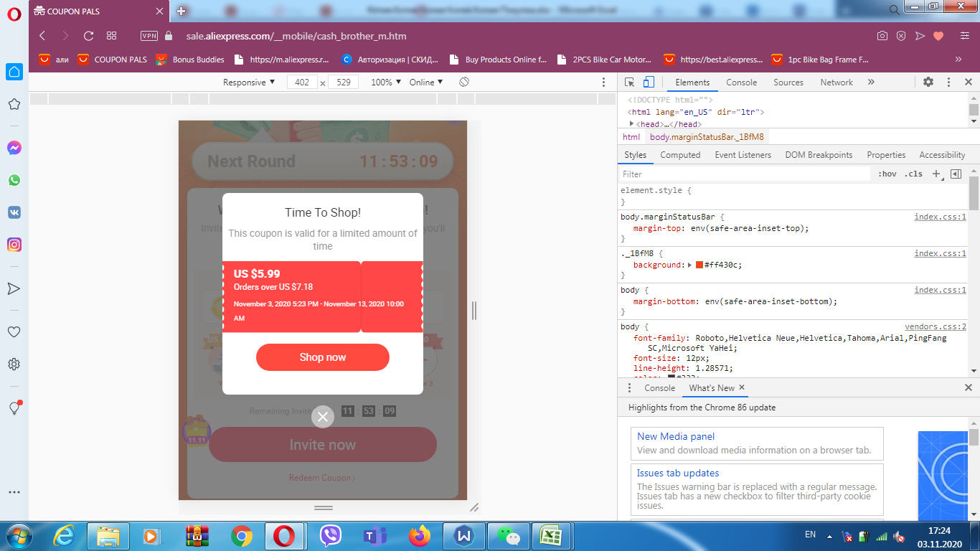The height and width of the screenshot is (551, 980).
Task: Open device toolbar more options menu
Action: (604, 83)
